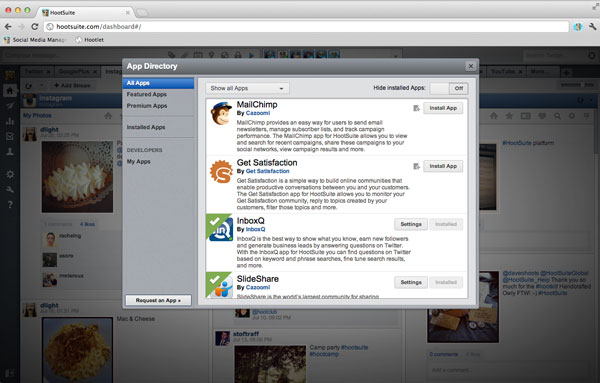
Task: Click the MailChimp app title text
Action: (257, 104)
